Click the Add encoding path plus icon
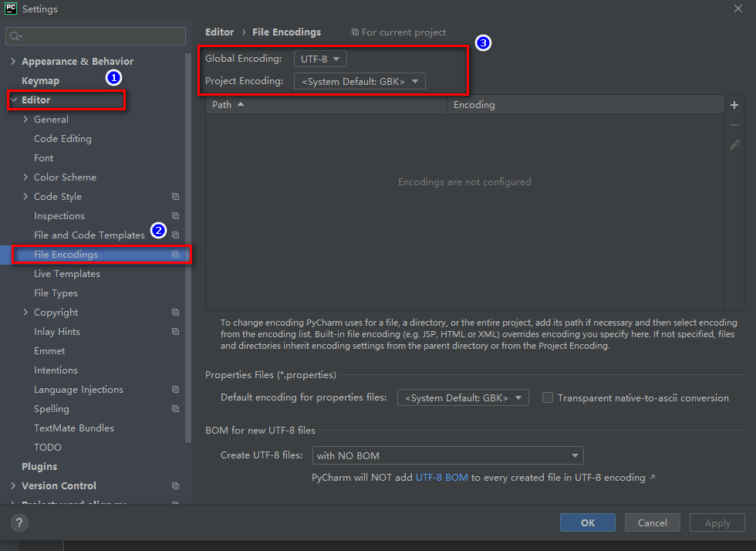Viewport: 756px width, 551px height. [734, 105]
